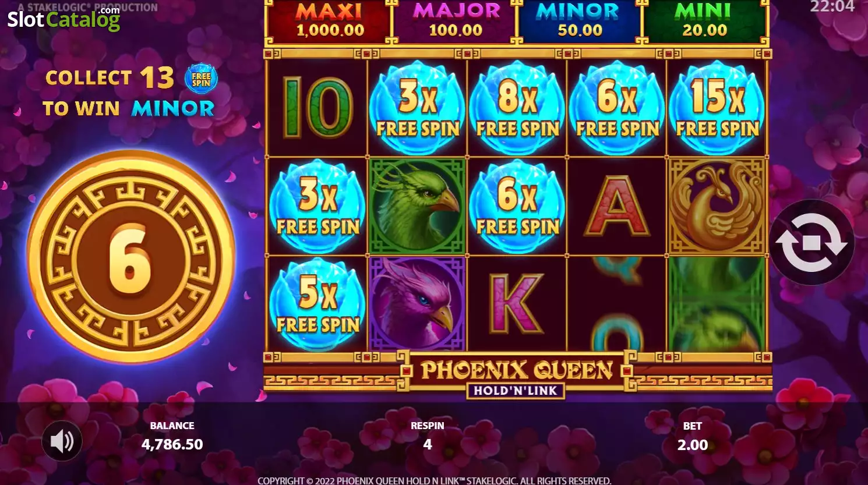Open the MAJOR 100.00 jackpot panel
Viewport: 868px width, 485px height.
click(456, 21)
